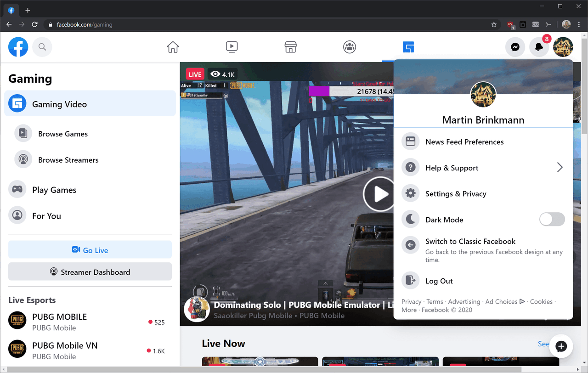The height and width of the screenshot is (373, 588).
Task: Open the Dominating Solo video title
Action: [x=303, y=305]
